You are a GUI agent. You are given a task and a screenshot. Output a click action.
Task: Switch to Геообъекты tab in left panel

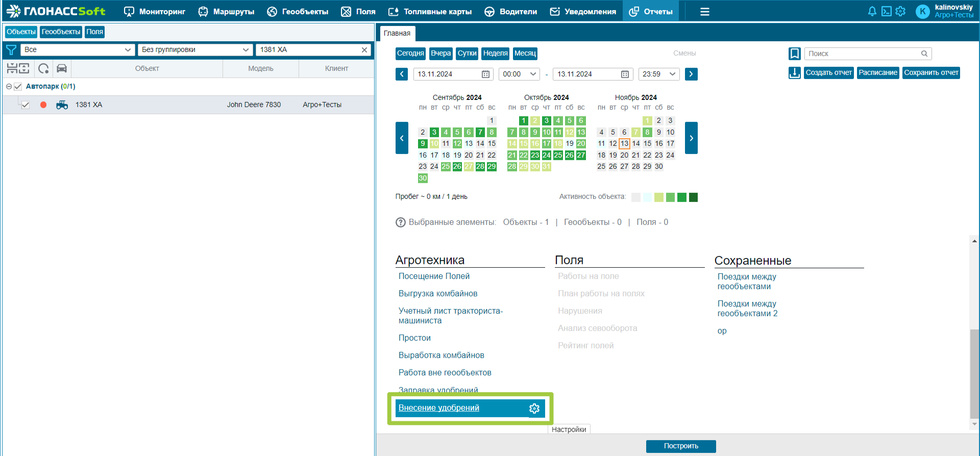[61, 32]
